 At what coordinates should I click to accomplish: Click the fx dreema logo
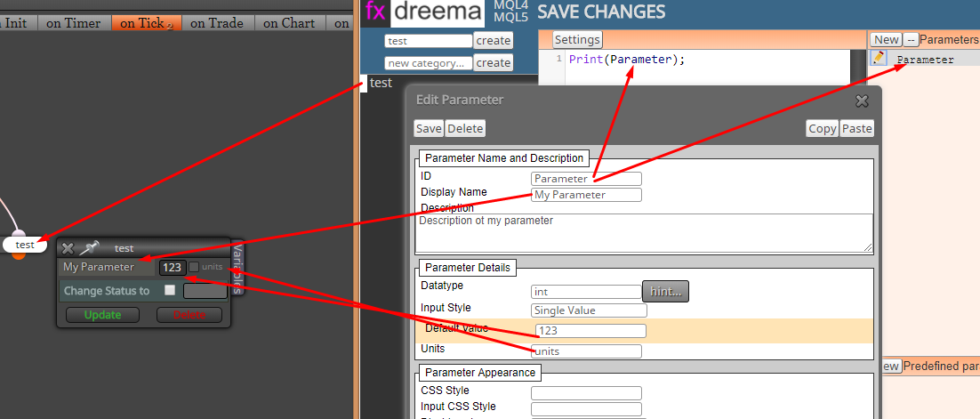coord(424,12)
